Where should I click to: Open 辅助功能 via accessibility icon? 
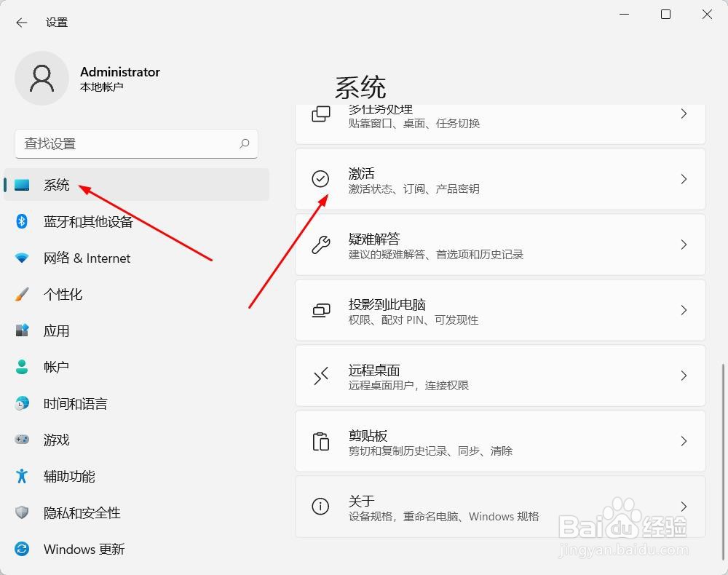coord(22,477)
